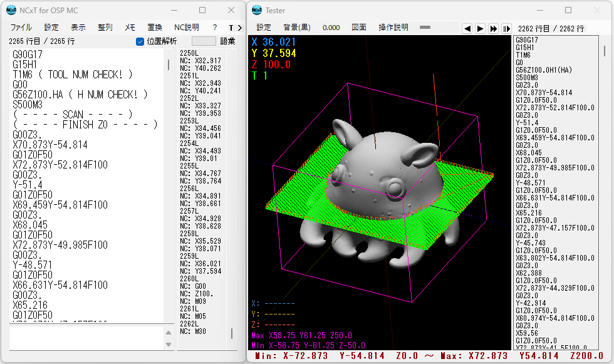Click the Tester window app icon
This screenshot has width=614, height=364.
click(257, 10)
